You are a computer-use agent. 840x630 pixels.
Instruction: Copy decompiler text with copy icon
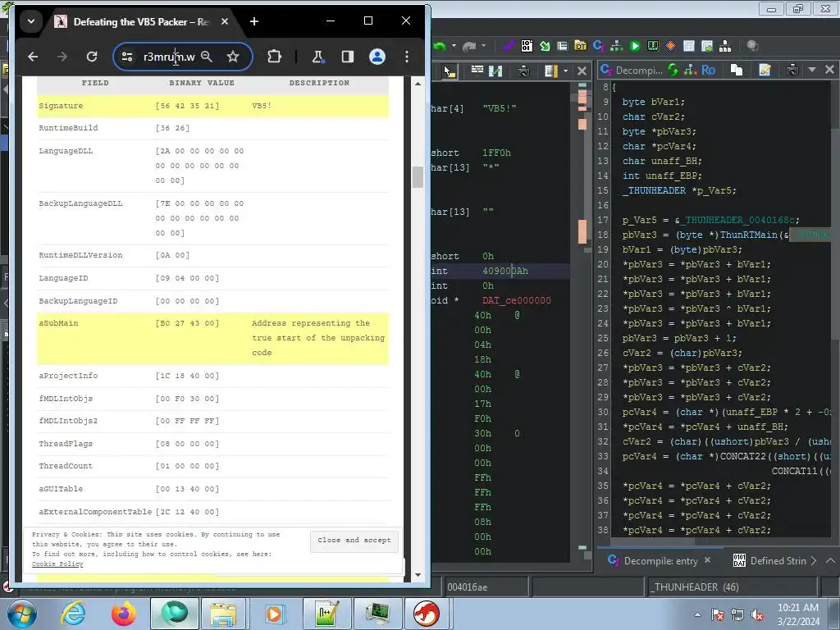[737, 70]
